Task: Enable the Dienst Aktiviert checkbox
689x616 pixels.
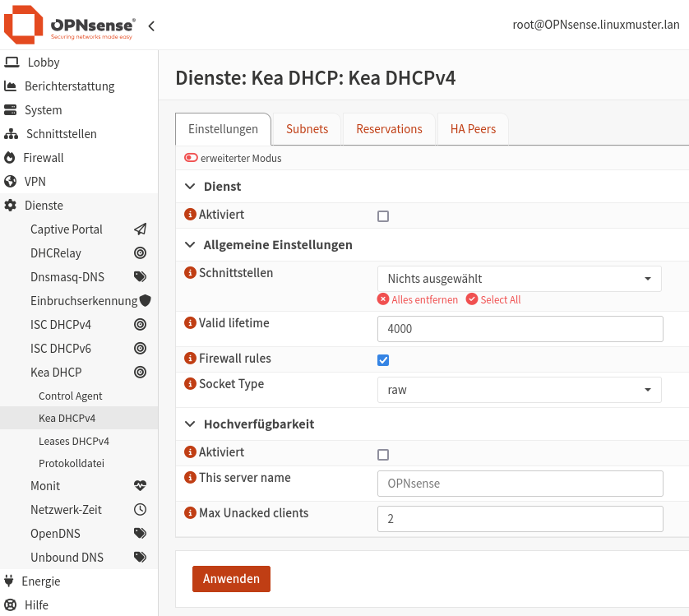Action: 383,216
